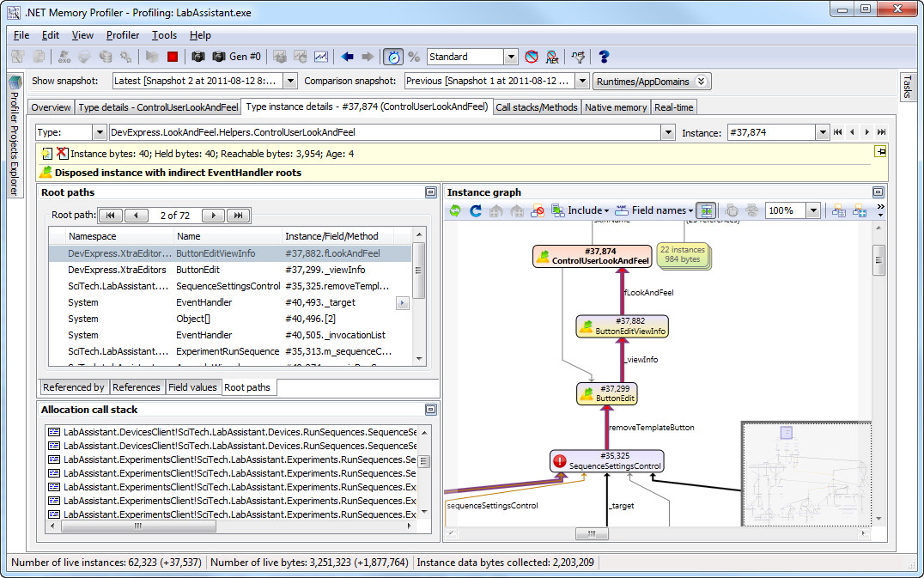Viewport: 924px width, 578px height.
Task: Click the second graph layout icon after zoom box
Action: click(860, 210)
